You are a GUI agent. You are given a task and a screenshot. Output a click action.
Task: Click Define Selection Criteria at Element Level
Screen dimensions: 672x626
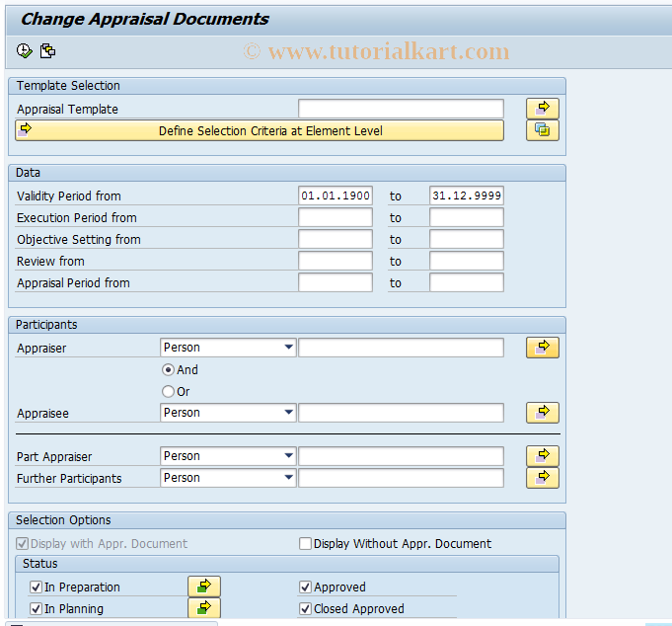tap(260, 130)
